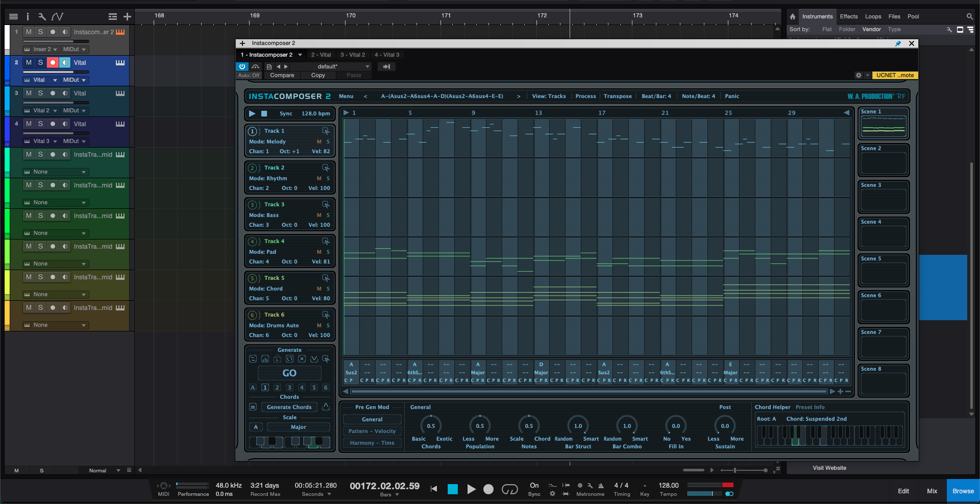
Task: Solo Instacomposer Track 3 Bass
Action: point(328,215)
